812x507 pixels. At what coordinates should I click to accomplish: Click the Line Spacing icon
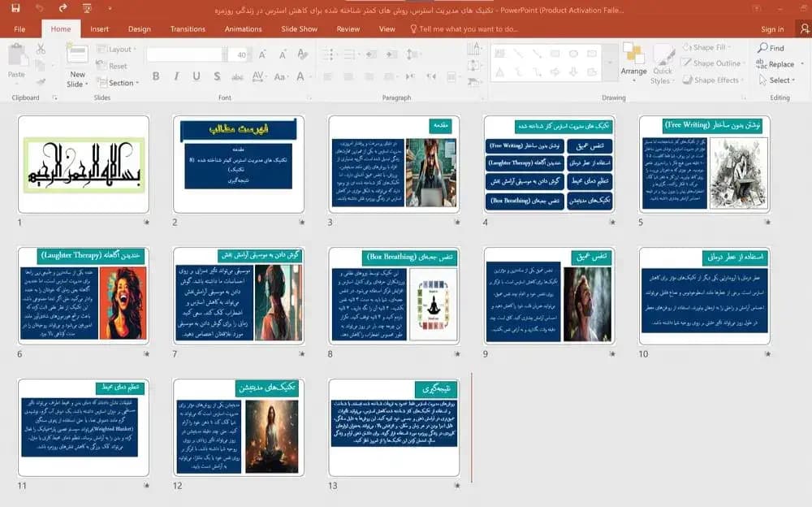click(x=412, y=54)
